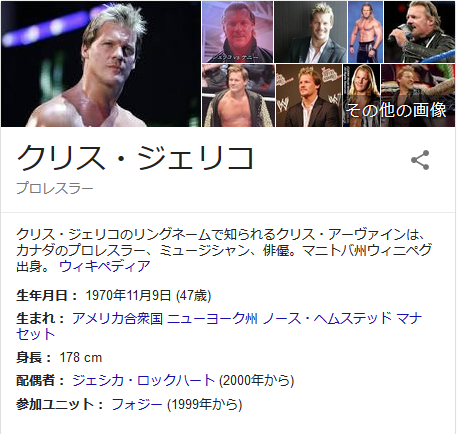This screenshot has height=434, width=460.
Task: Open thumbnail of wrestler in sparkly jacket
Action: 238,96
